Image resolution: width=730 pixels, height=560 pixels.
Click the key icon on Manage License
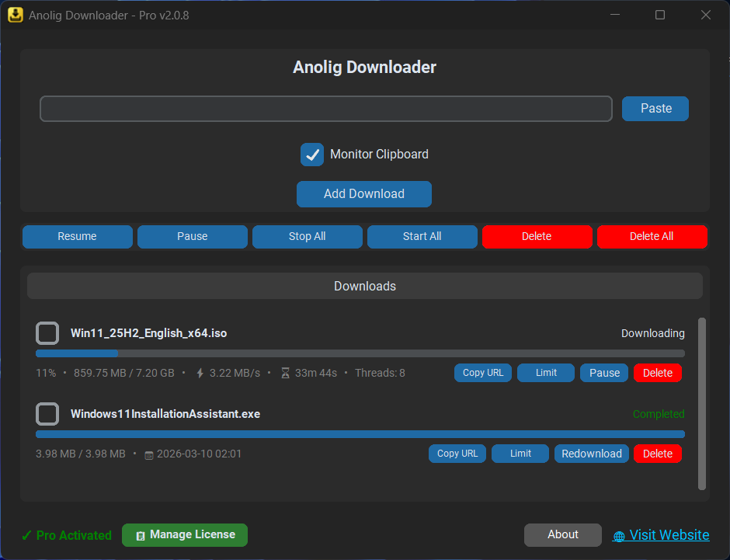click(141, 535)
